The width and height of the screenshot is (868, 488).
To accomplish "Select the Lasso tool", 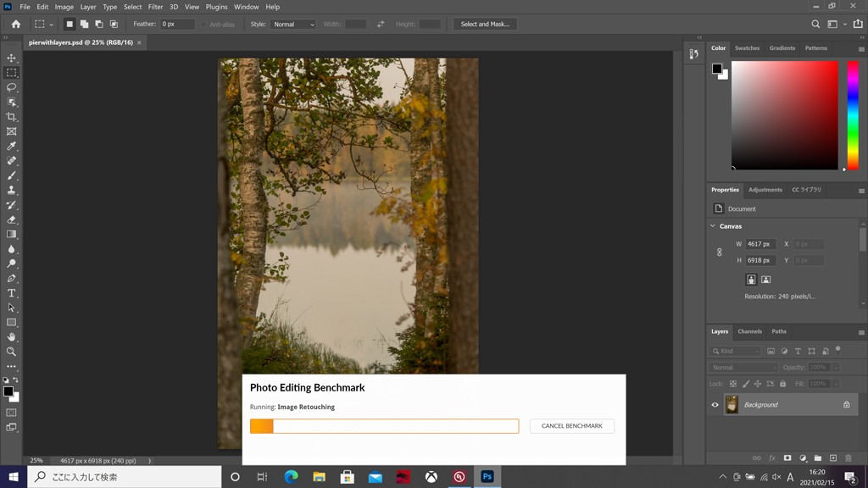I will tap(12, 87).
